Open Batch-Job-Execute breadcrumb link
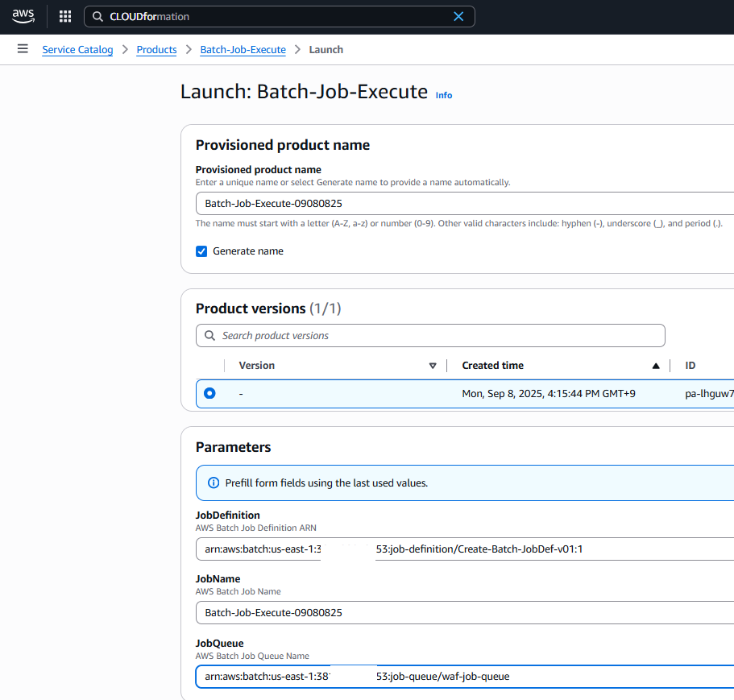734x700 pixels. [243, 50]
